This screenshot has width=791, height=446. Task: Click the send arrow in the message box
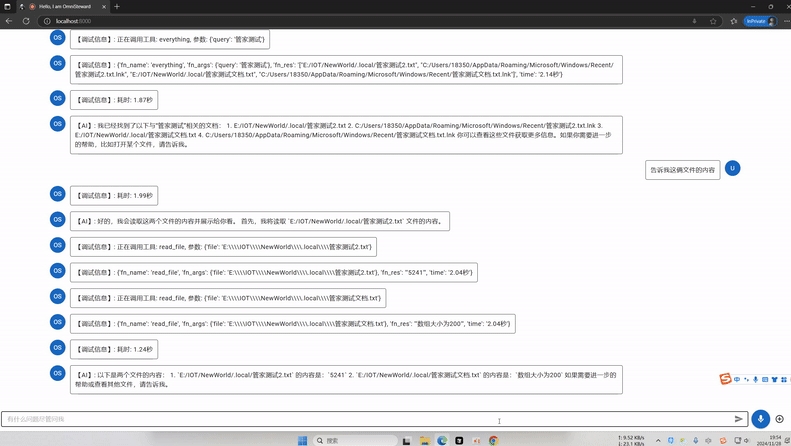(739, 419)
